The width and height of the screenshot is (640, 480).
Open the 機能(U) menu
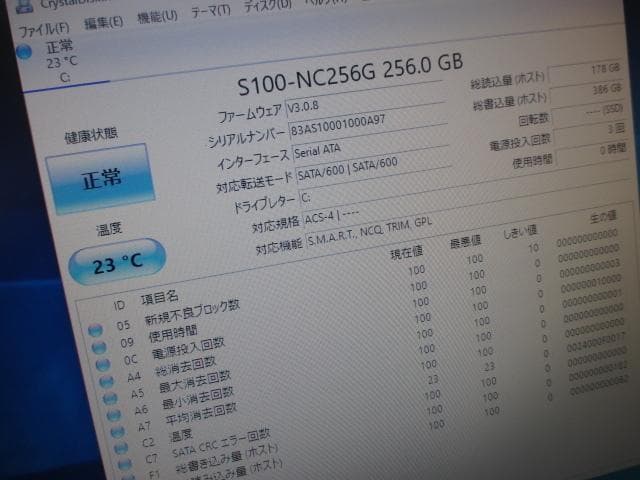click(x=157, y=17)
